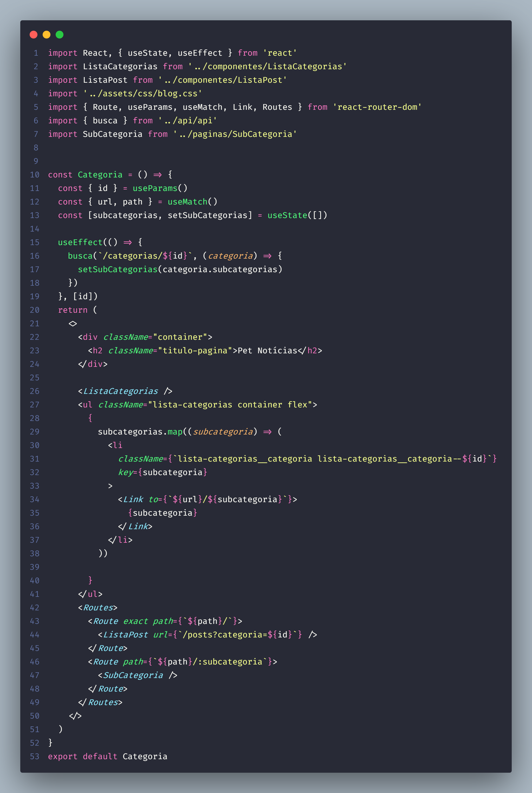The width and height of the screenshot is (532, 793).
Task: Click '<Link to=' opening tag on line 34
Action: (140, 500)
